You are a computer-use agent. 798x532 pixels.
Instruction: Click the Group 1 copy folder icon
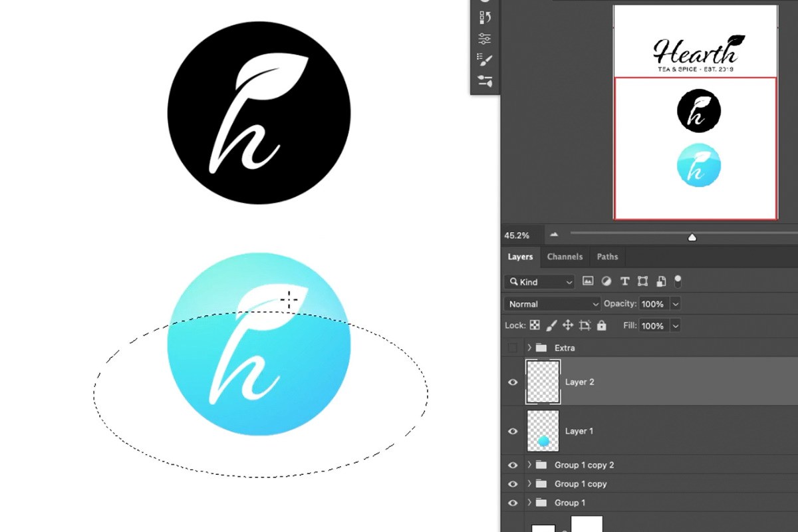[541, 483]
